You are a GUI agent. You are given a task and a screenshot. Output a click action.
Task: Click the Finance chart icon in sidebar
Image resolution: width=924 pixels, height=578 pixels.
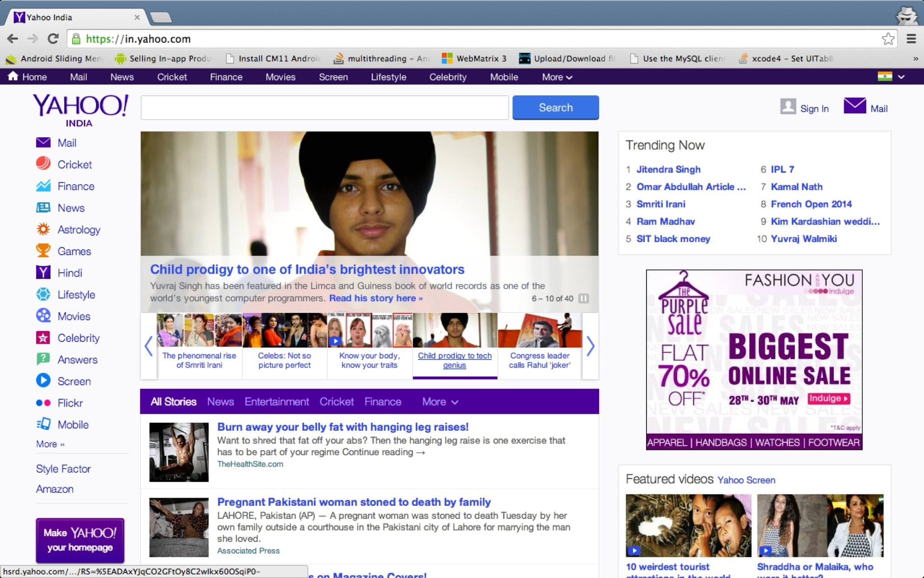(x=43, y=186)
